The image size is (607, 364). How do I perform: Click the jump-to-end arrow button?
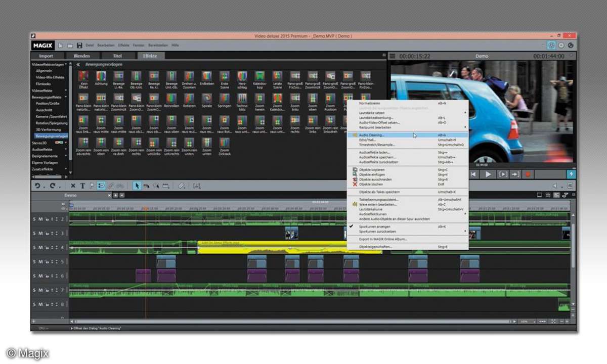515,174
